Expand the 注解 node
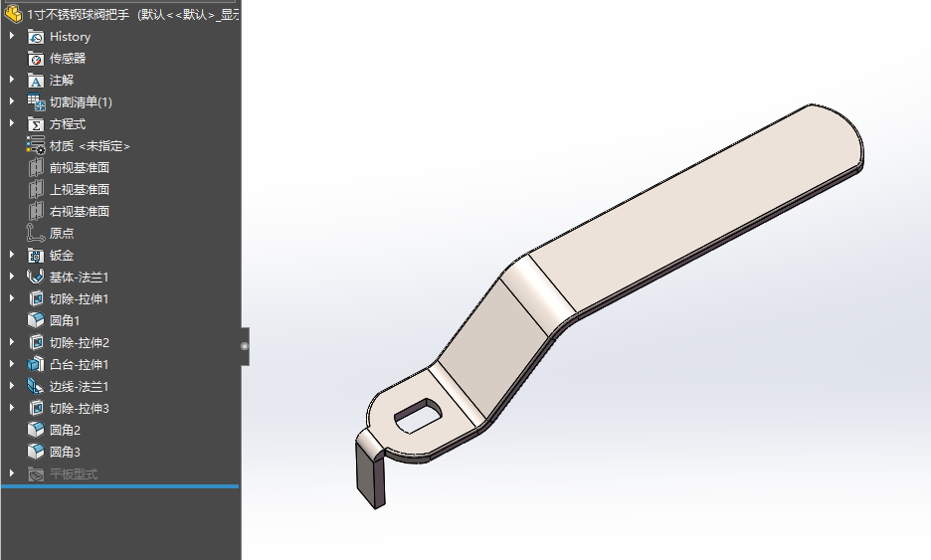 tap(12, 80)
